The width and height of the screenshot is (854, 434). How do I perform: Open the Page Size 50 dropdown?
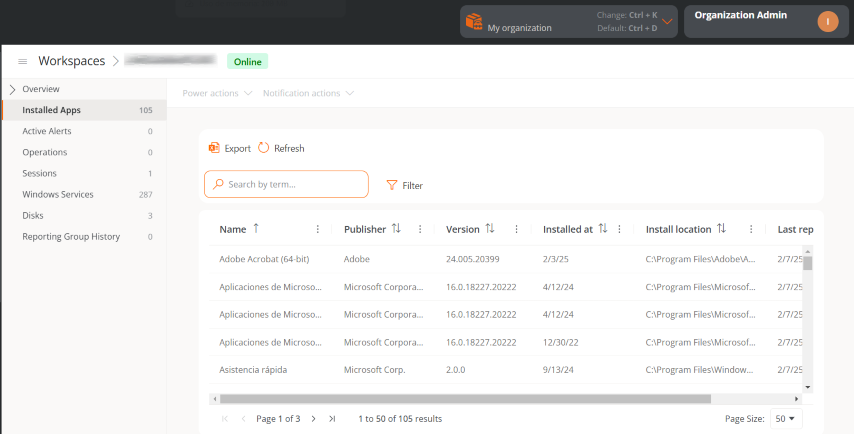(x=786, y=419)
